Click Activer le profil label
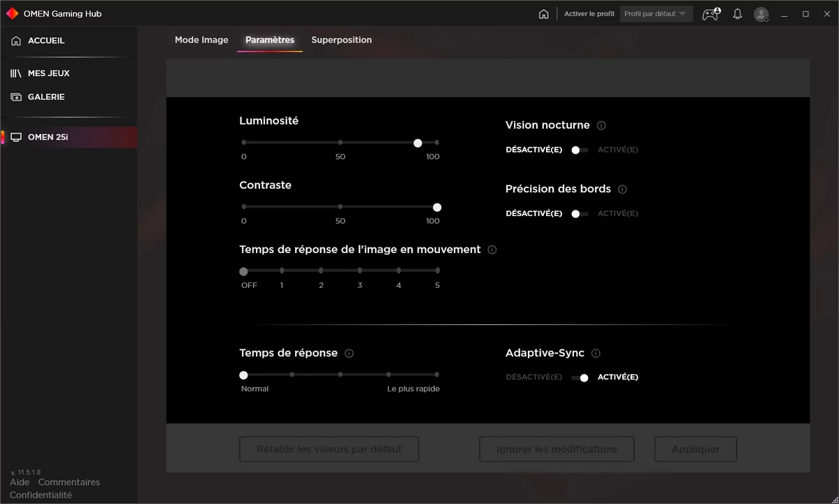Image resolution: width=839 pixels, height=504 pixels. 589,14
